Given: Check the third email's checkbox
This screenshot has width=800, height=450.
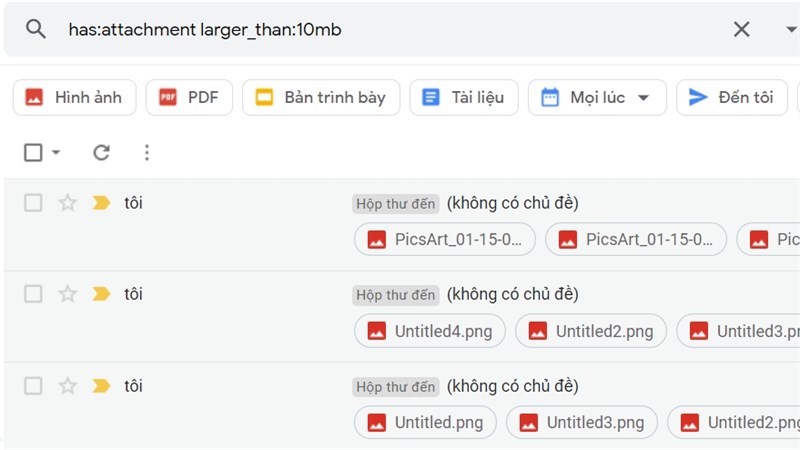Looking at the screenshot, I should tap(33, 386).
